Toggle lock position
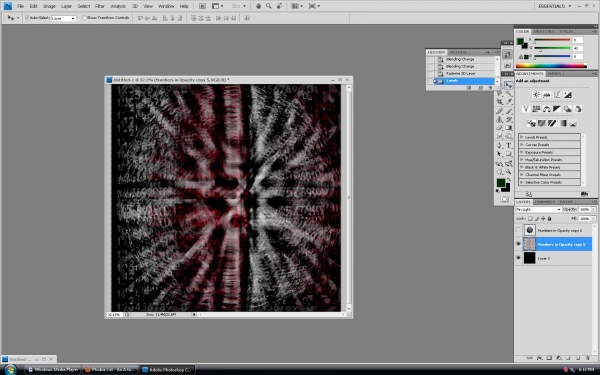Viewport: 600px width, 375px height. (543, 218)
